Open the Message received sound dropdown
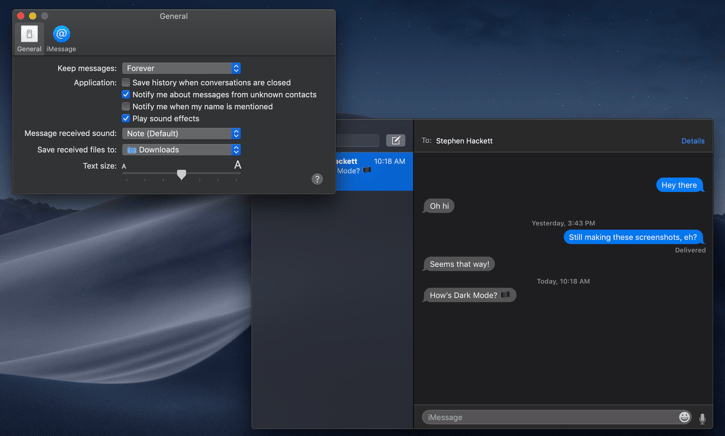The image size is (725, 436). click(181, 133)
